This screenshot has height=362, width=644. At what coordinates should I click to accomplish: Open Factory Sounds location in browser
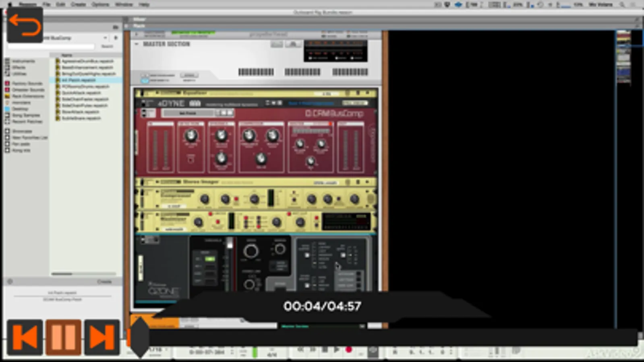coord(27,83)
